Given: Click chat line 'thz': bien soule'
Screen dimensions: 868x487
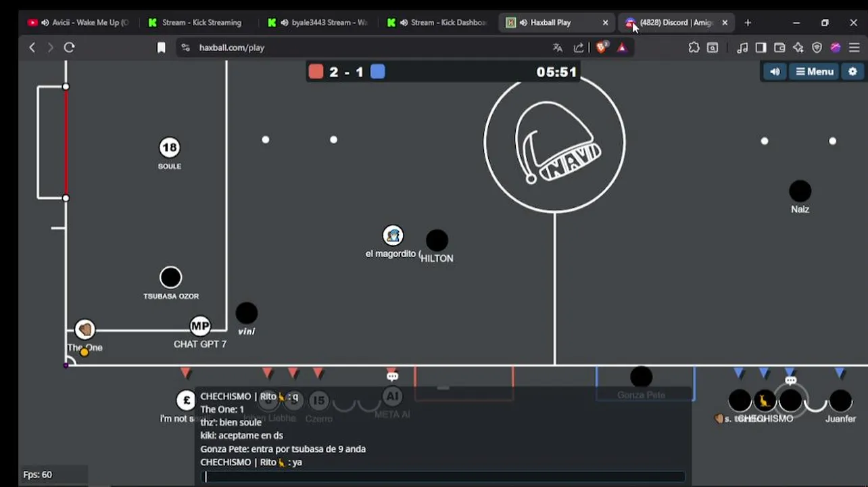Looking at the screenshot, I should (x=231, y=422).
